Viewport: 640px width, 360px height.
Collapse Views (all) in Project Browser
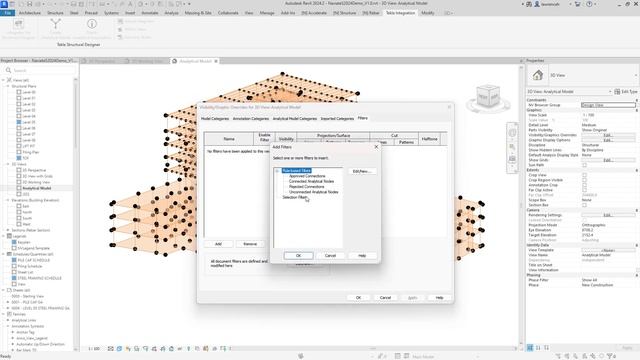[4, 80]
